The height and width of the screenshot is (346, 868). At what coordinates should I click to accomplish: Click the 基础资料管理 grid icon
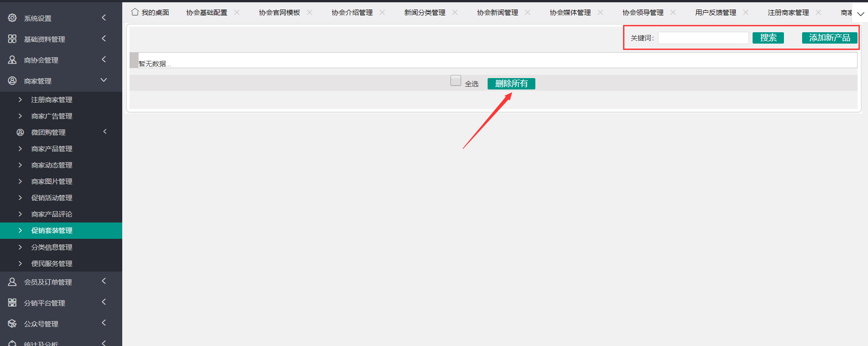(x=12, y=39)
